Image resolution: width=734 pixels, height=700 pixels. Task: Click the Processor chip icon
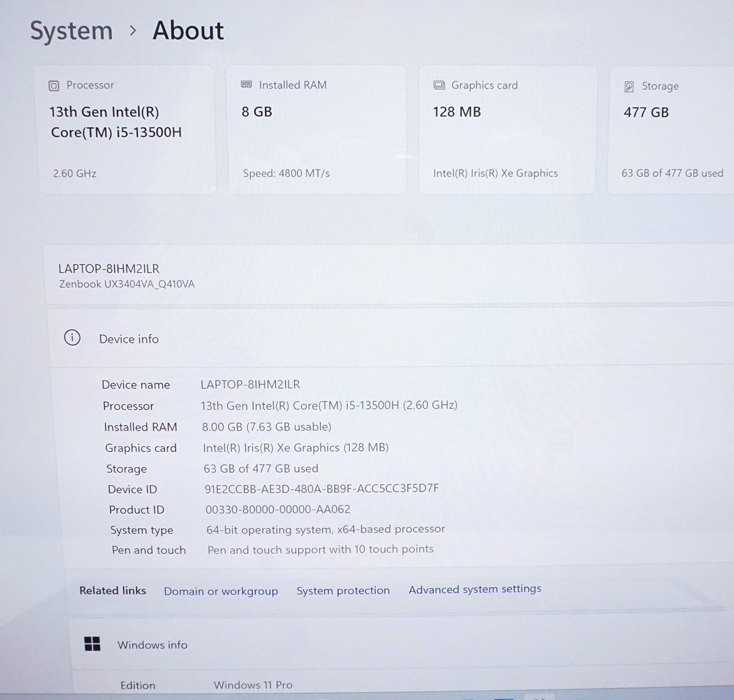pyautogui.click(x=54, y=86)
